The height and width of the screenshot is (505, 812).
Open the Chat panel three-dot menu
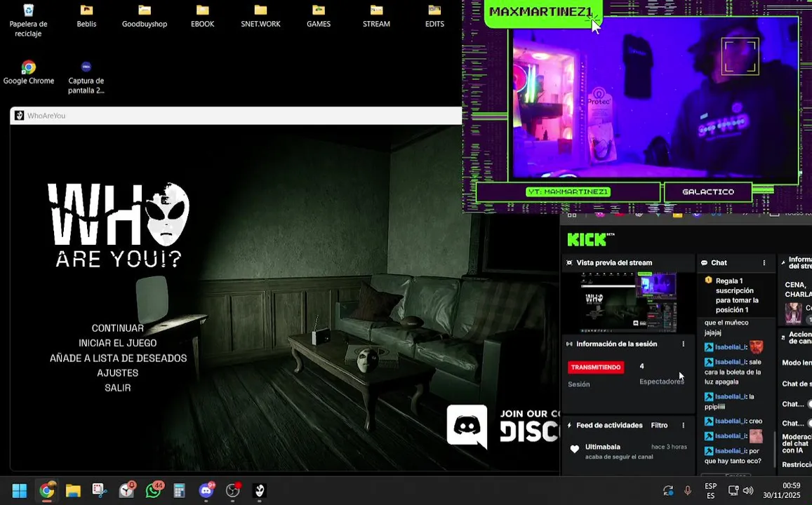(764, 263)
